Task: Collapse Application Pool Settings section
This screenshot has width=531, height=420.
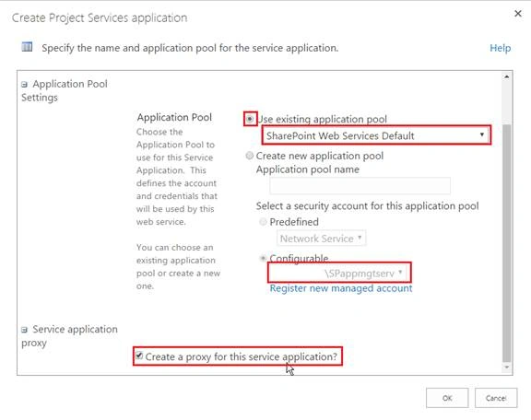Action: click(x=24, y=84)
